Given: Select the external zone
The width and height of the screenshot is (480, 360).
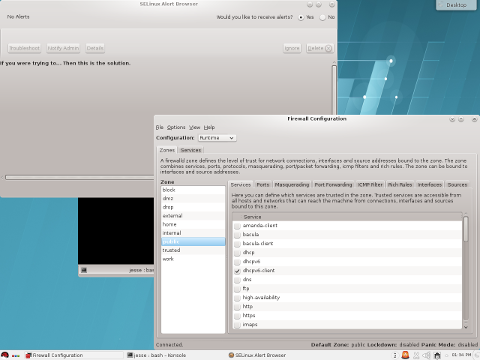Looking at the screenshot, I should coord(193,216).
